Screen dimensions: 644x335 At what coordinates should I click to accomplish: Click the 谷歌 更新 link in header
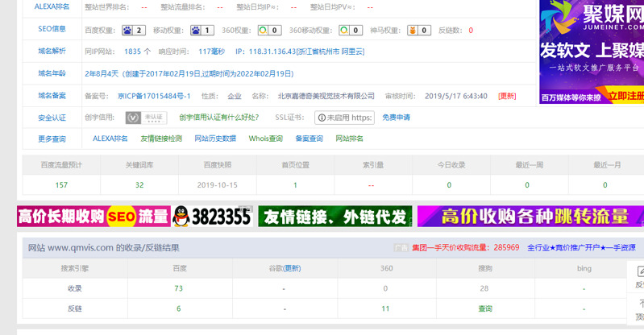(x=292, y=268)
